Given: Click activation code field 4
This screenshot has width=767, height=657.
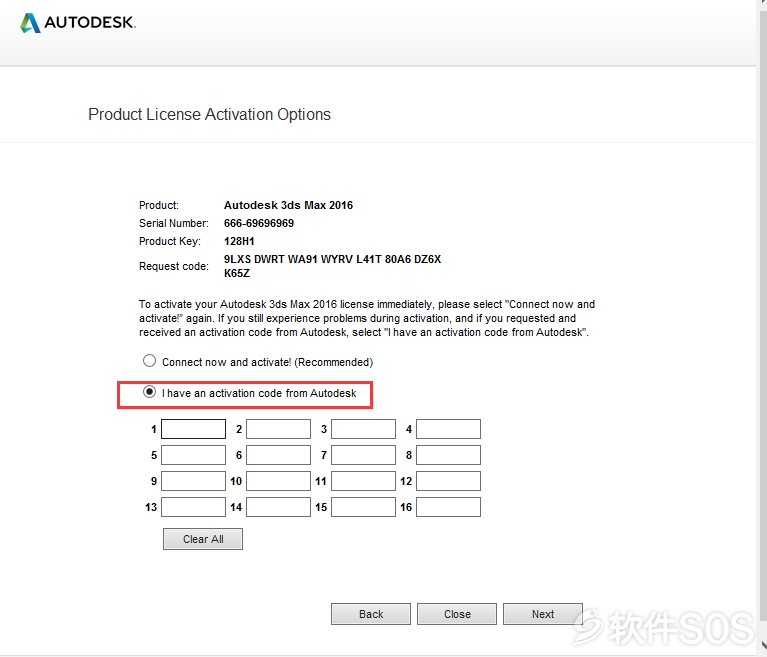Looking at the screenshot, I should [449, 429].
